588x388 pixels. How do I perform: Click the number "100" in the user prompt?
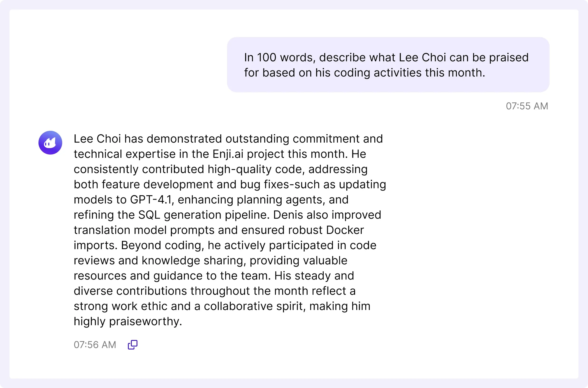(267, 57)
